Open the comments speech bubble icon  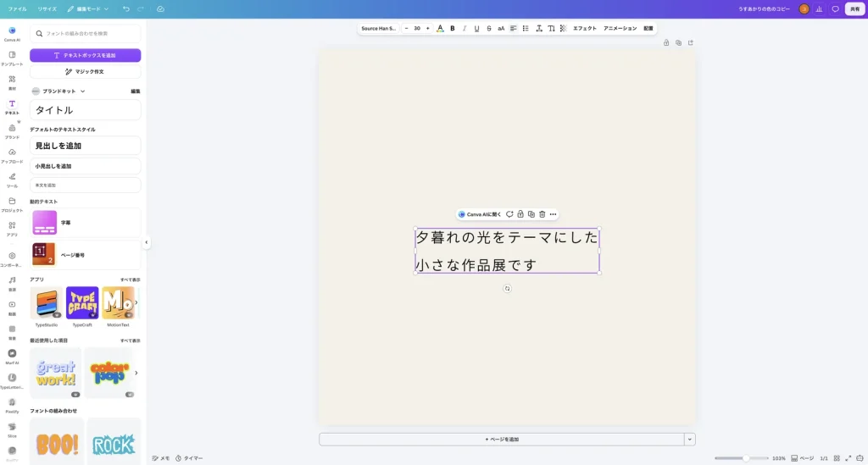[835, 8]
